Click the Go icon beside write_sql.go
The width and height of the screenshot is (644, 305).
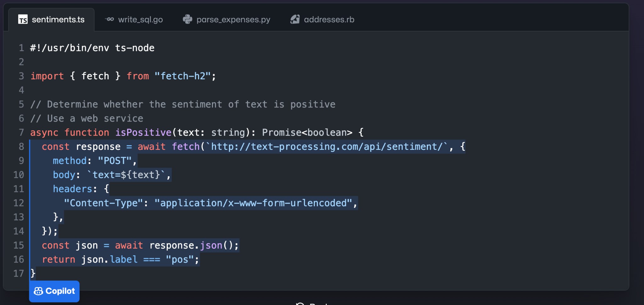click(x=109, y=20)
